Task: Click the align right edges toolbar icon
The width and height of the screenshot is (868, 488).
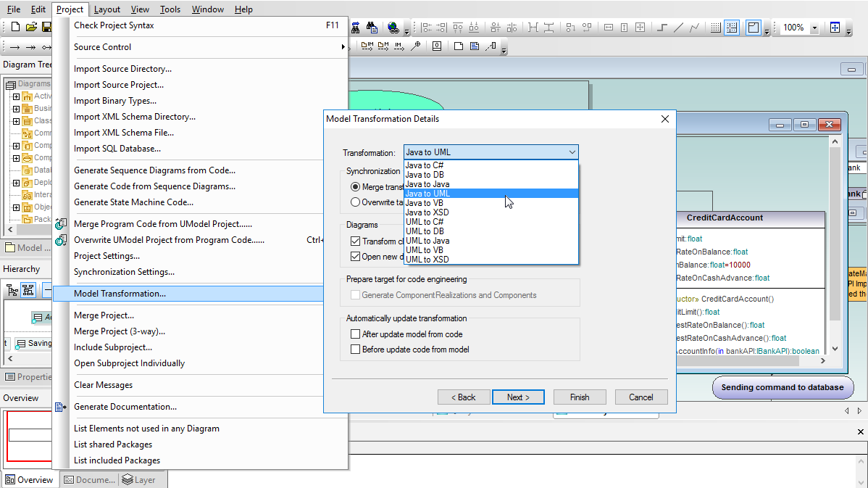Action: click(x=441, y=27)
